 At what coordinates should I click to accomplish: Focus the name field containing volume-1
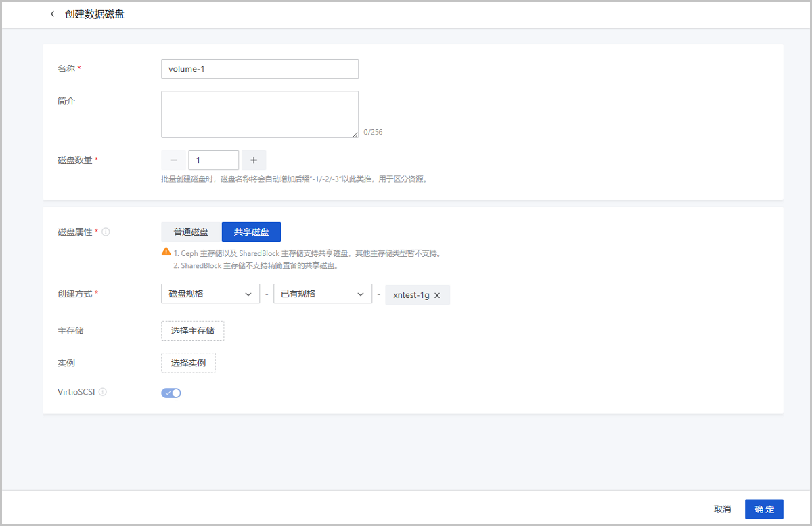[260, 69]
